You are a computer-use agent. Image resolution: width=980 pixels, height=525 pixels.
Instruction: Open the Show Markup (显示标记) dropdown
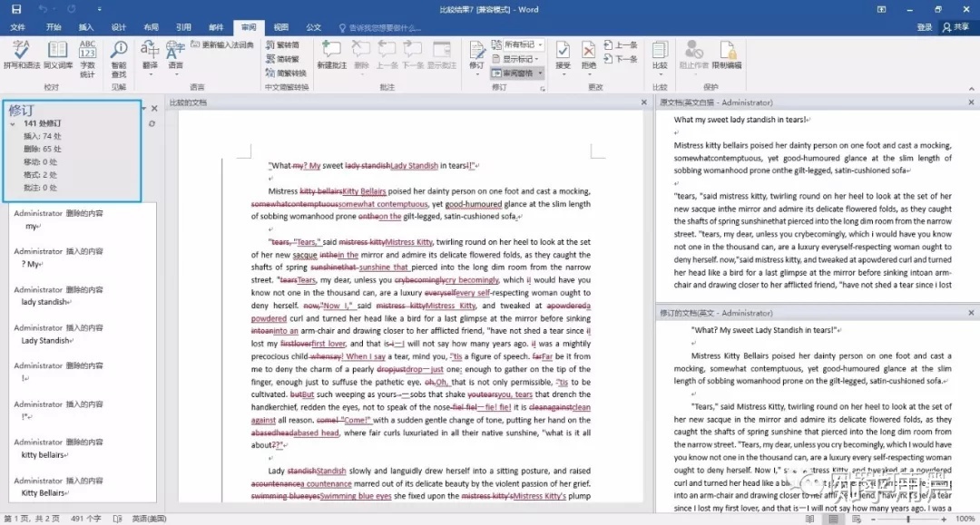(x=515, y=59)
